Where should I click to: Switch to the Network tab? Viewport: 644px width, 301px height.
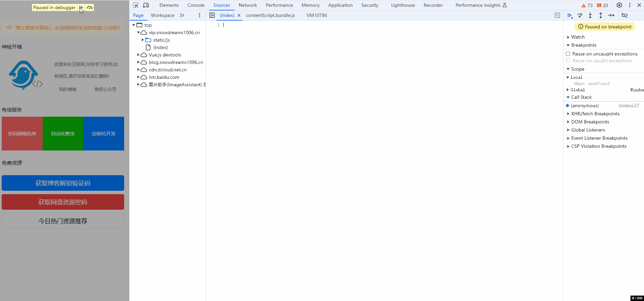tap(248, 5)
